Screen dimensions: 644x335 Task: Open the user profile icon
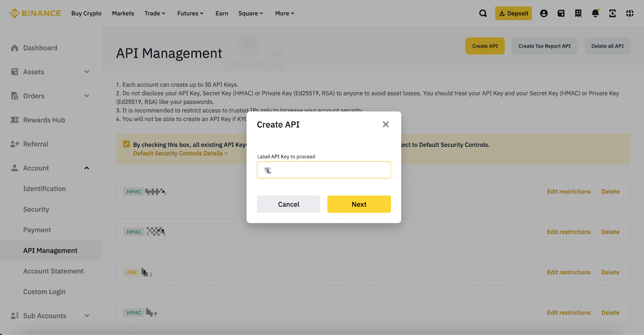(x=544, y=13)
